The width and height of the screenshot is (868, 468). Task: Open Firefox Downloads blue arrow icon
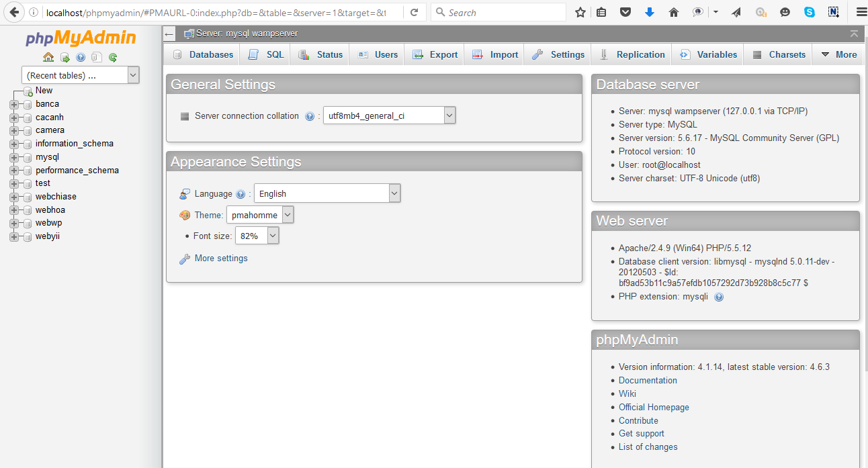coord(649,12)
